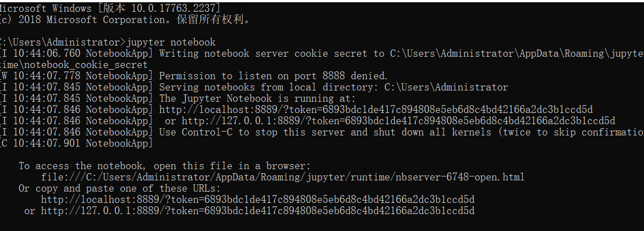The width and height of the screenshot is (644, 231).
Task: Click the file:/// nbserver-6748-open.html path
Action: 283,177
